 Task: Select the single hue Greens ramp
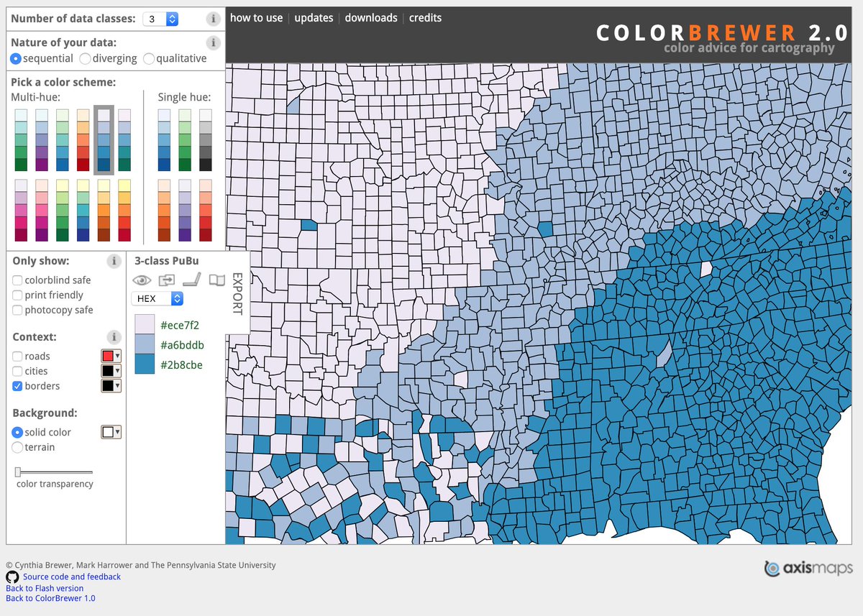[185, 139]
